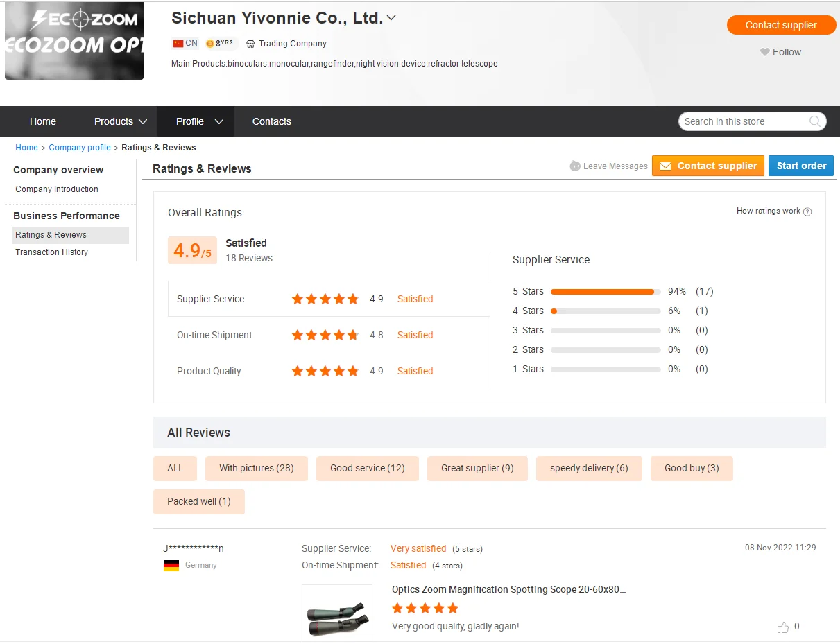The image size is (840, 644).
Task: Follow the Home breadcrumb link
Action: 27,148
